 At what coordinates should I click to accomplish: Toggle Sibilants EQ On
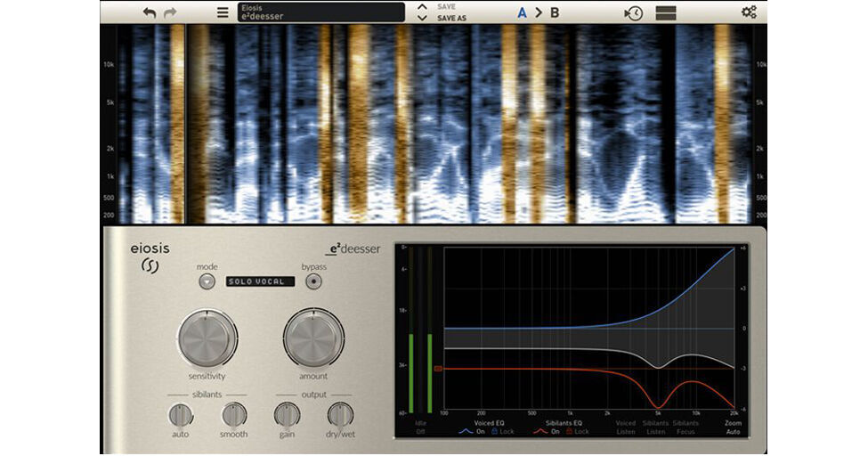[x=556, y=432]
